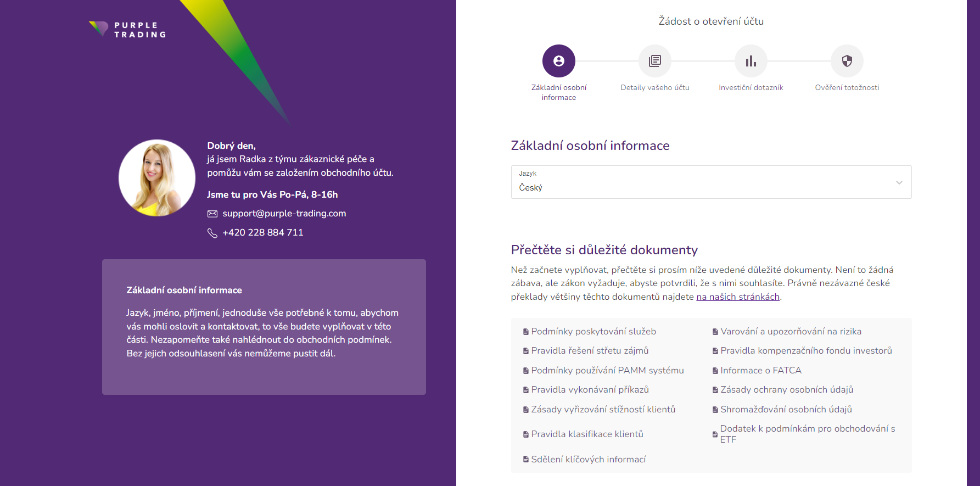Open Dodatek k podmínkám pro obchodování ETF
Screen dimensions: 980x486
coord(807,434)
